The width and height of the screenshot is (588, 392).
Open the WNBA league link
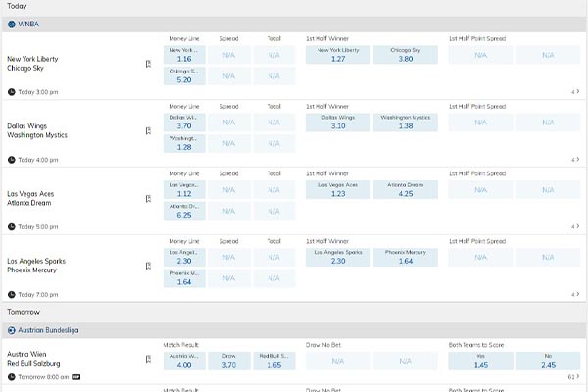(28, 24)
